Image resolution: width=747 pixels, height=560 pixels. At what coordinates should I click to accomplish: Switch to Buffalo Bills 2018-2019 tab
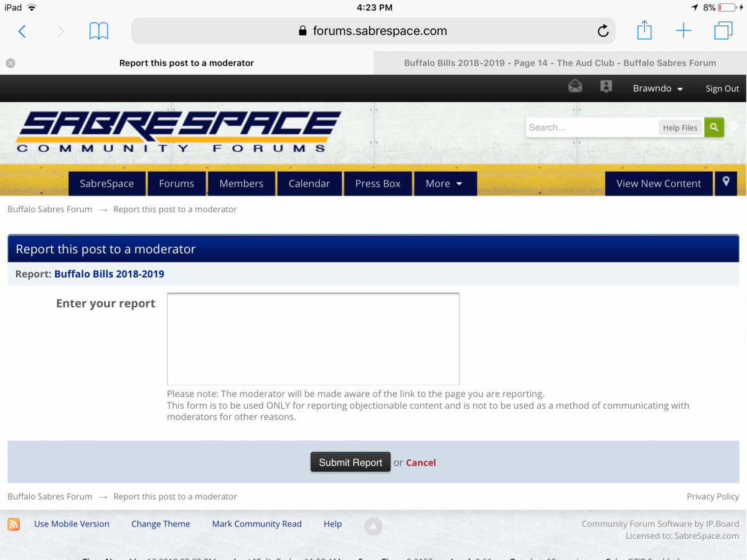560,63
